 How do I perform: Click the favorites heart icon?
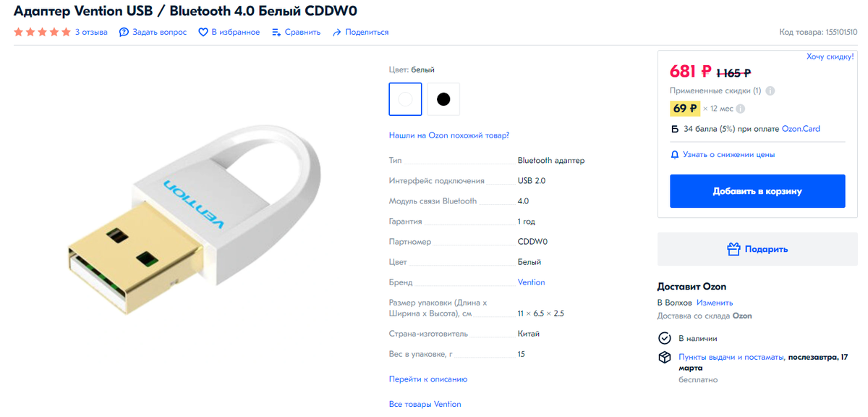pyautogui.click(x=203, y=32)
